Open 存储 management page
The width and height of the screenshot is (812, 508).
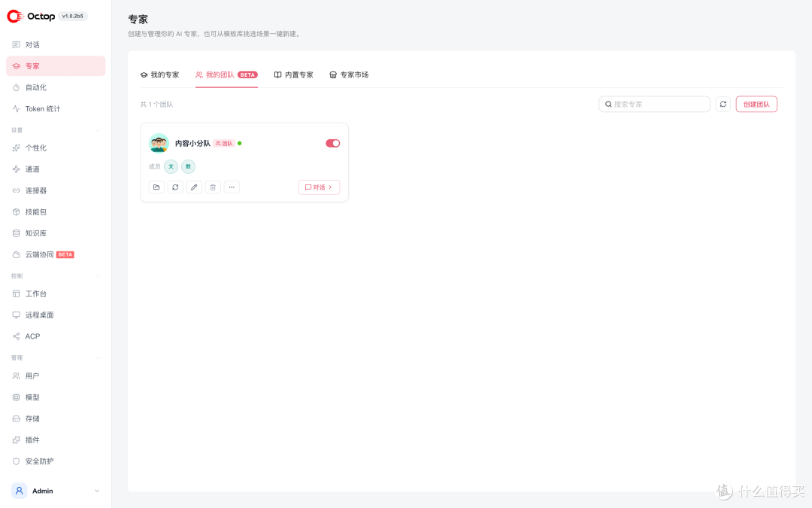[x=56, y=418]
